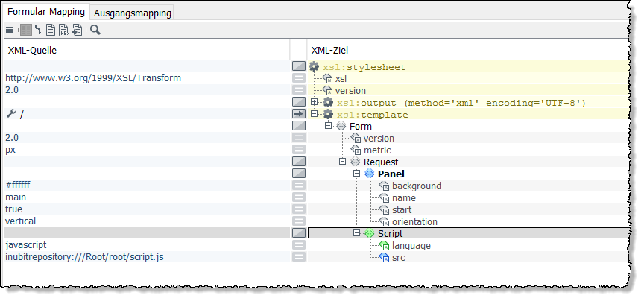Open the hamburger menu in the toolbar
Image resolution: width=644 pixels, height=301 pixels.
[x=10, y=30]
